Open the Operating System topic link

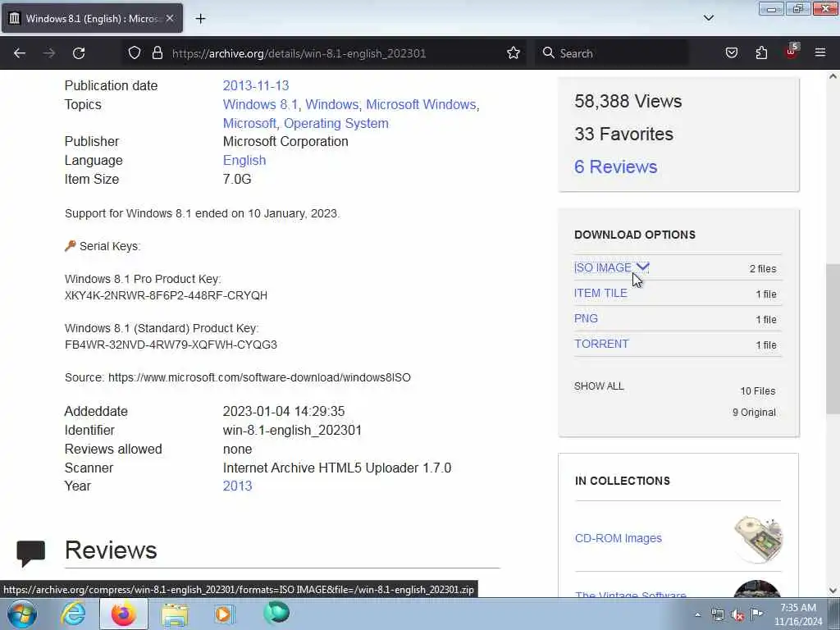coord(336,123)
